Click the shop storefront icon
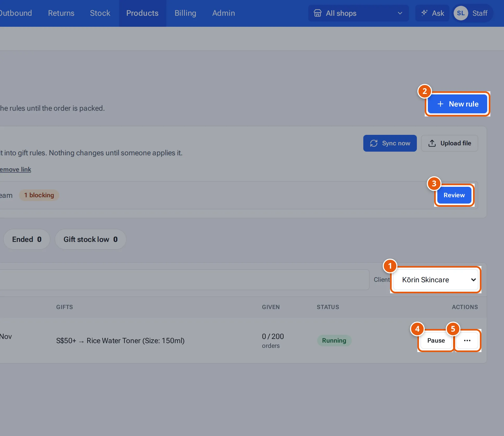 click(x=318, y=13)
